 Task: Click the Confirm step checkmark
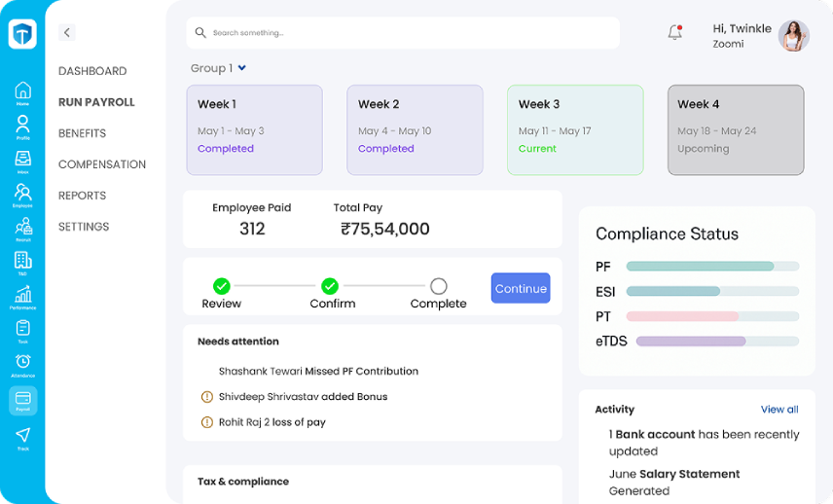coord(330,286)
